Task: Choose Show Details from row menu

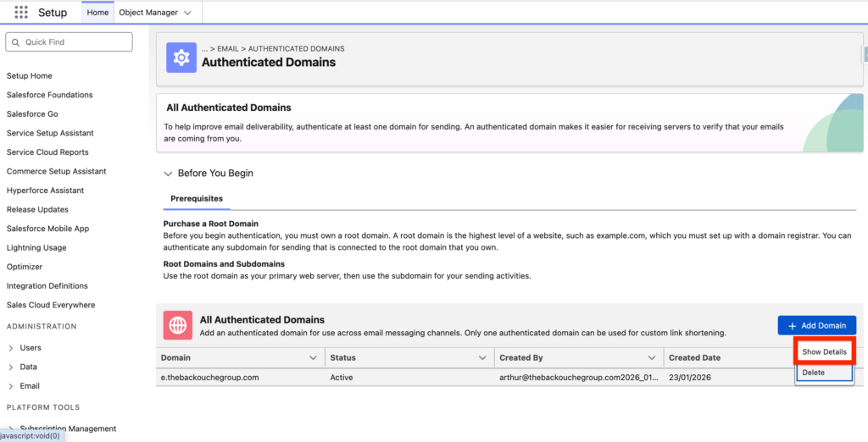Action: pos(824,351)
